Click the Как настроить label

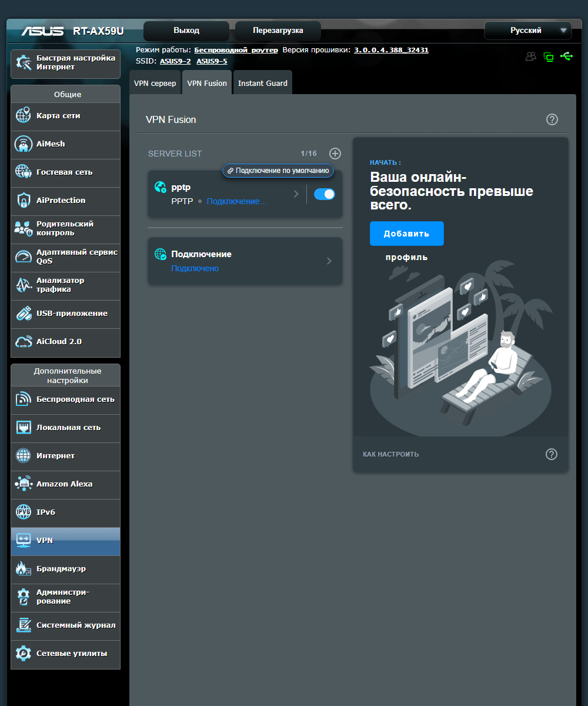coord(391,454)
